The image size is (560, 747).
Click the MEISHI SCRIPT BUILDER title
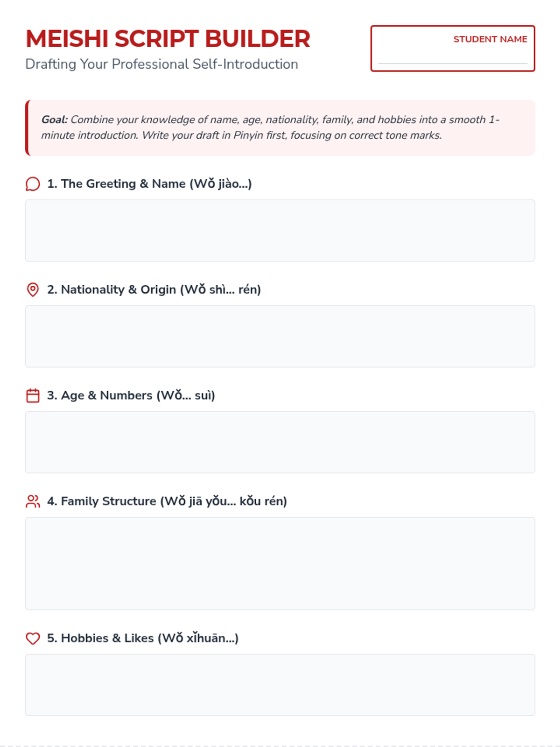[168, 39]
